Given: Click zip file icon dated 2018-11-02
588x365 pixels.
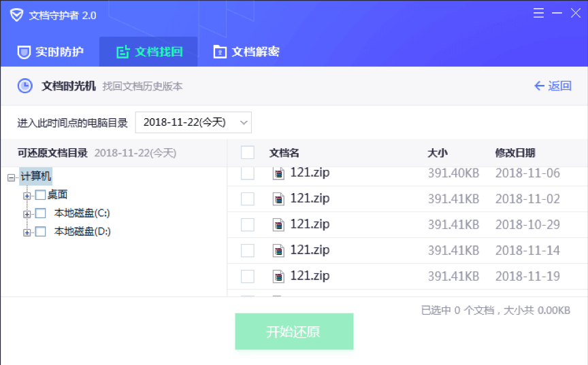Looking at the screenshot, I should (x=278, y=199).
